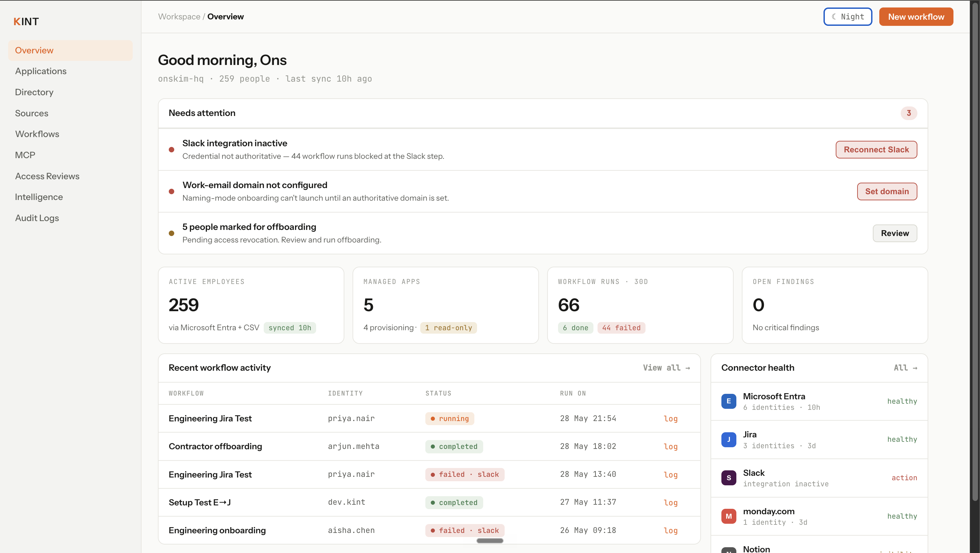Expand All connectors in Connector health

[x=905, y=367]
